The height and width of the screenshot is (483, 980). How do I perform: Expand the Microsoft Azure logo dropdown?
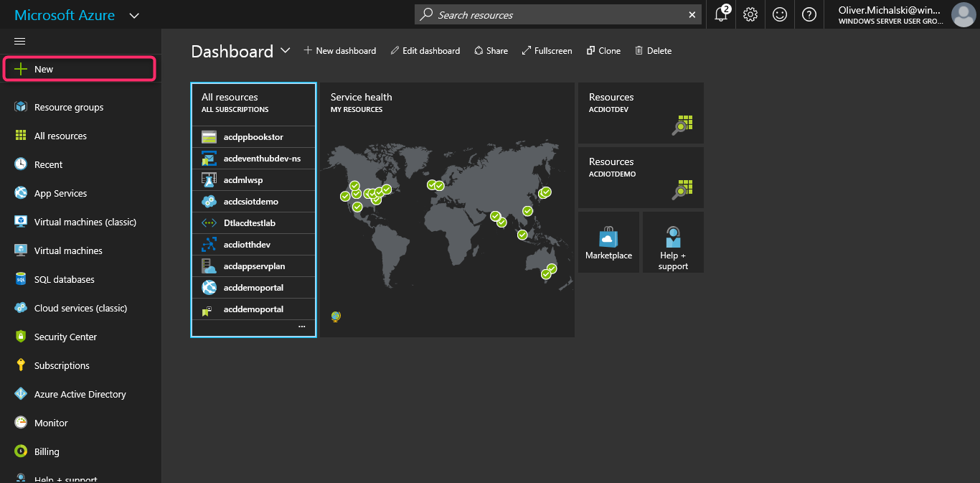(x=134, y=16)
